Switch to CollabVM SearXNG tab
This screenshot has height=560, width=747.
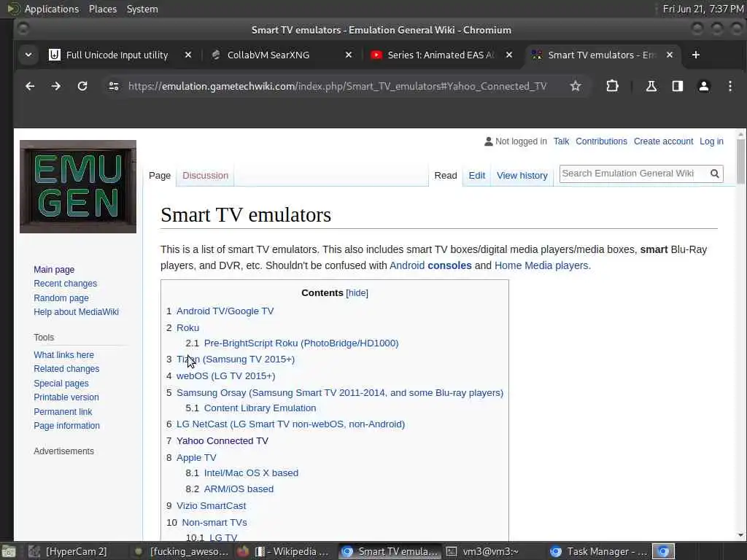(268, 55)
